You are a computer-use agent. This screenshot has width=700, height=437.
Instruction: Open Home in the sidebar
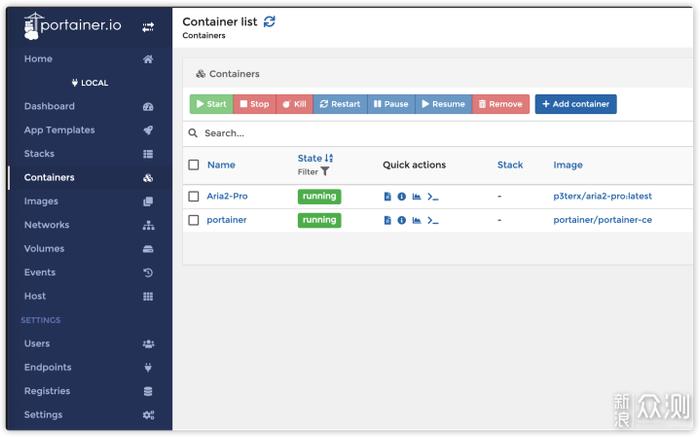tap(38, 59)
